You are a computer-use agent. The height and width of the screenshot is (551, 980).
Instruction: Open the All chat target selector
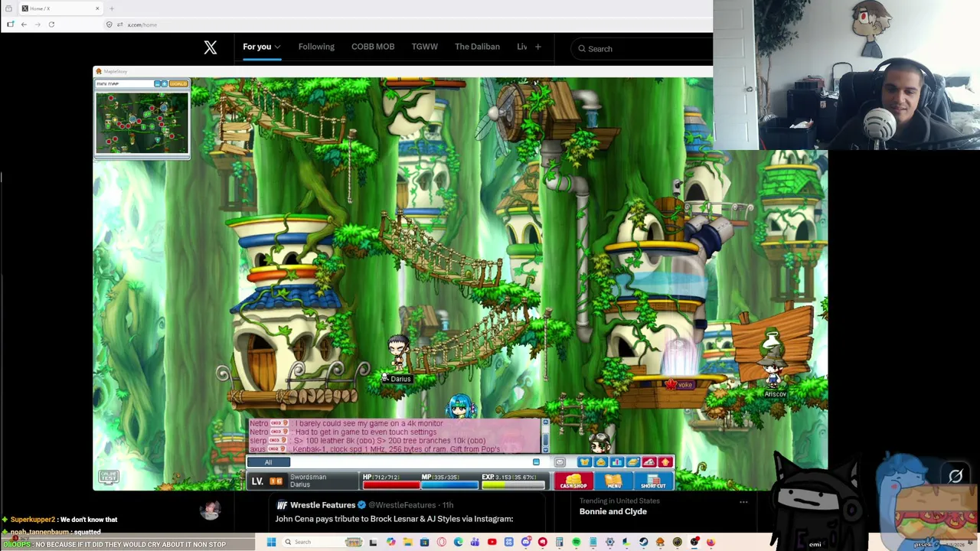coord(268,462)
